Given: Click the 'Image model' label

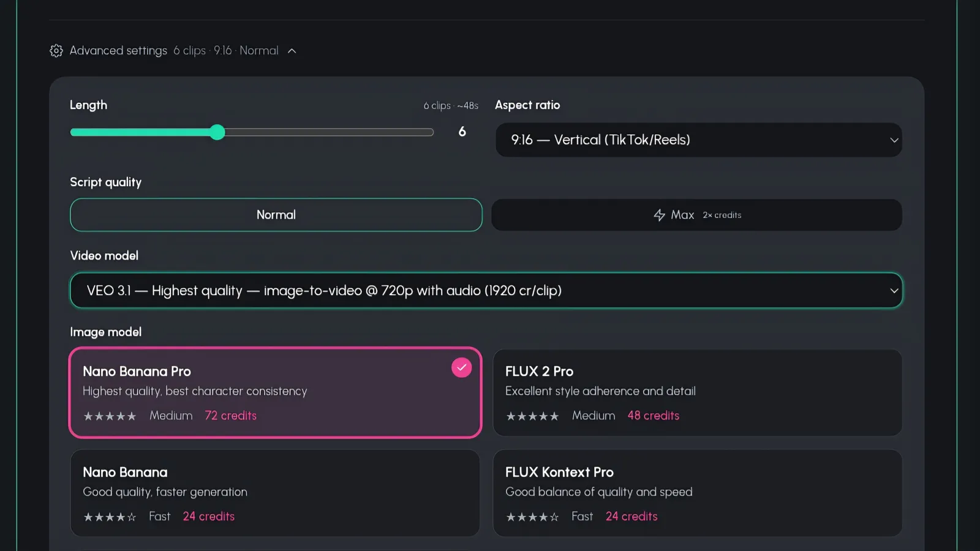Looking at the screenshot, I should 105,332.
